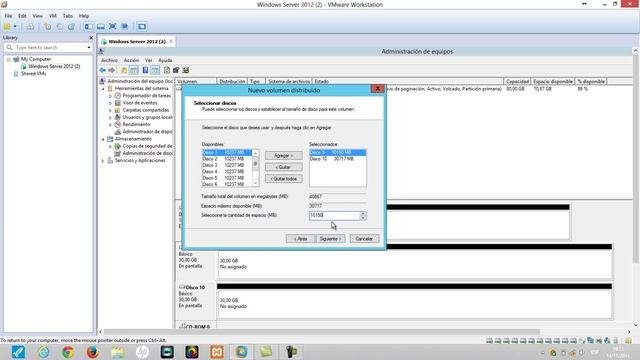Toggle the thumbnail bar toolbar icon
The image size is (640, 360).
pos(100,27)
